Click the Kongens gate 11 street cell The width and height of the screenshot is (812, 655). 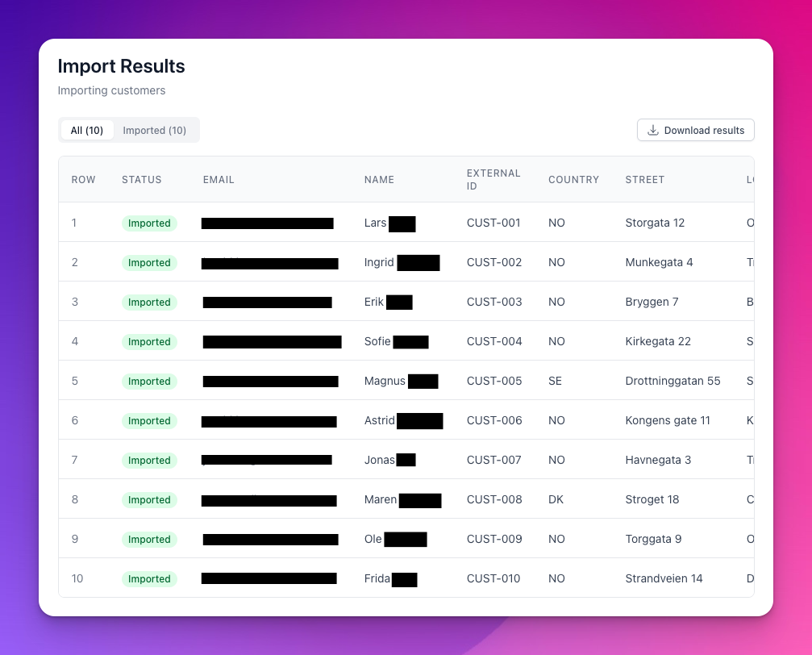click(x=668, y=420)
